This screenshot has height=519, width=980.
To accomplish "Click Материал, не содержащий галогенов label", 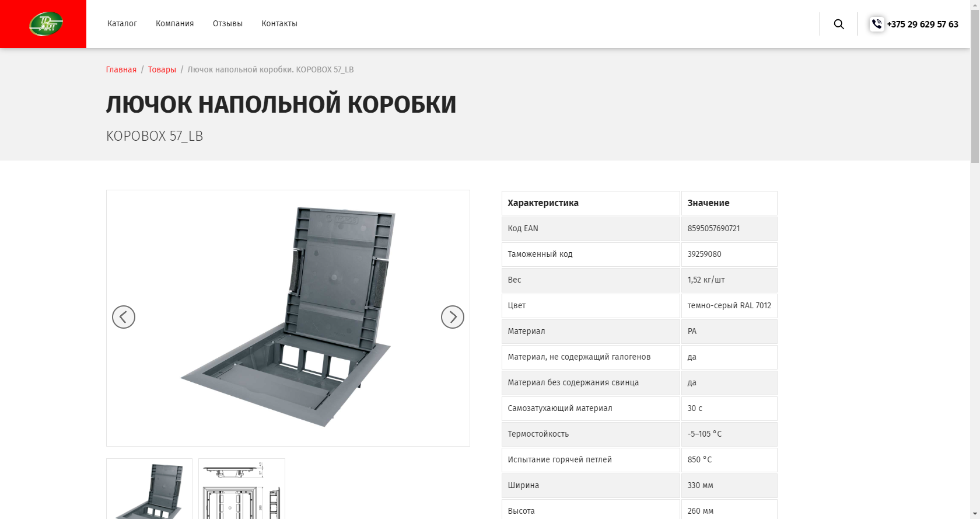I will click(579, 357).
